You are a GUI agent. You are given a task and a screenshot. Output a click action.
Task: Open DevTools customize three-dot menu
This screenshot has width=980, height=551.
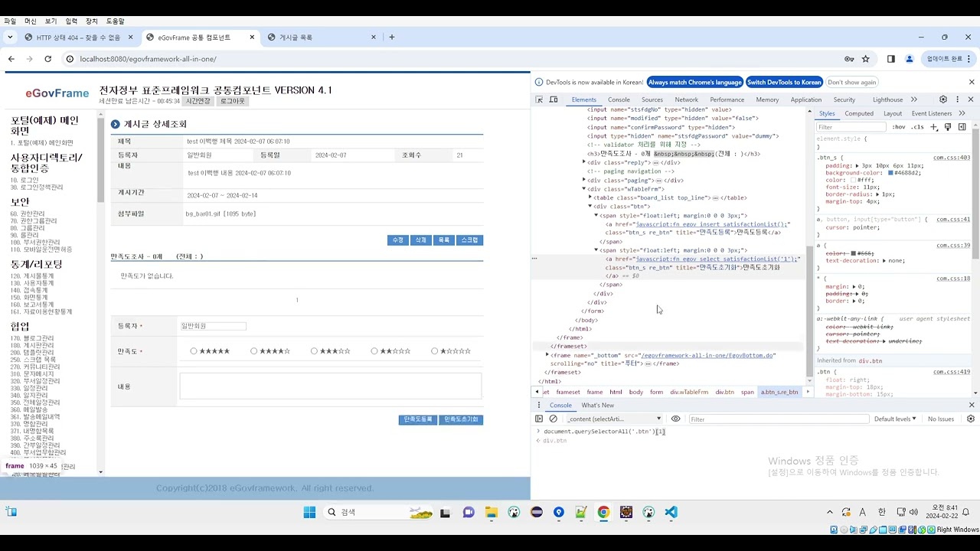tap(956, 99)
